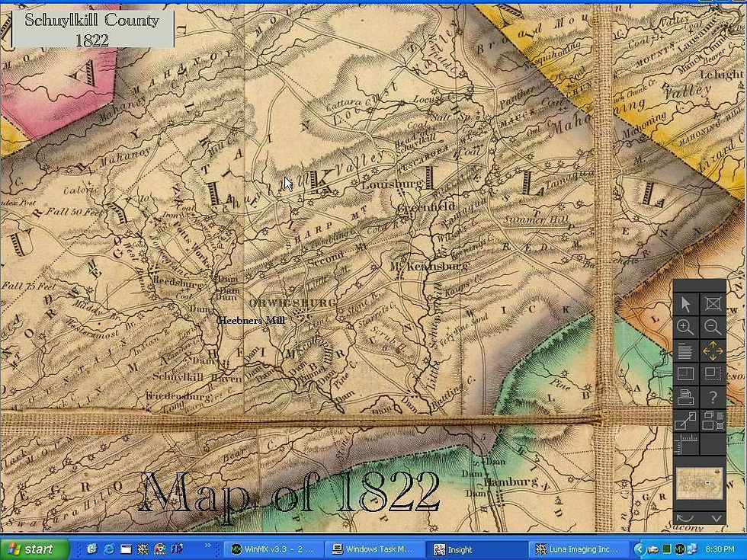The width and height of the screenshot is (747, 560).
Task: Switch to the Windows Task Manager taskbar button
Action: 375,549
